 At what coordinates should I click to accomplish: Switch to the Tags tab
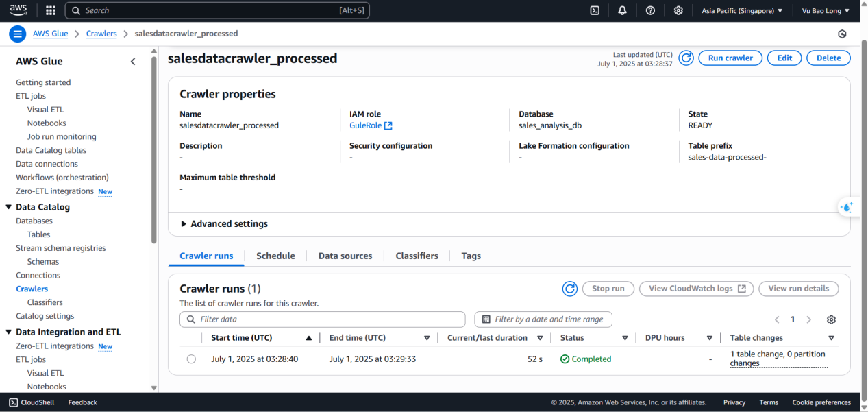click(471, 256)
